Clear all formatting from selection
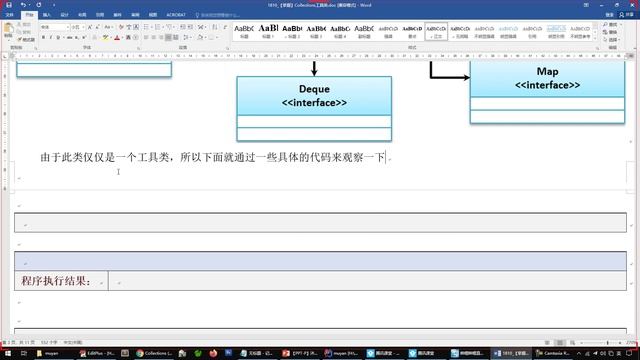Viewport: 640px width, 360px height. click(x=121, y=27)
